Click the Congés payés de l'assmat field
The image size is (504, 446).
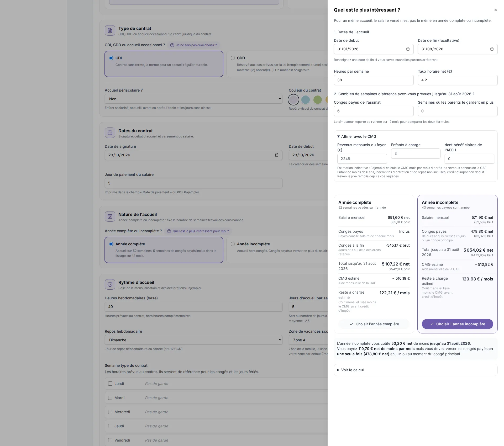(374, 111)
